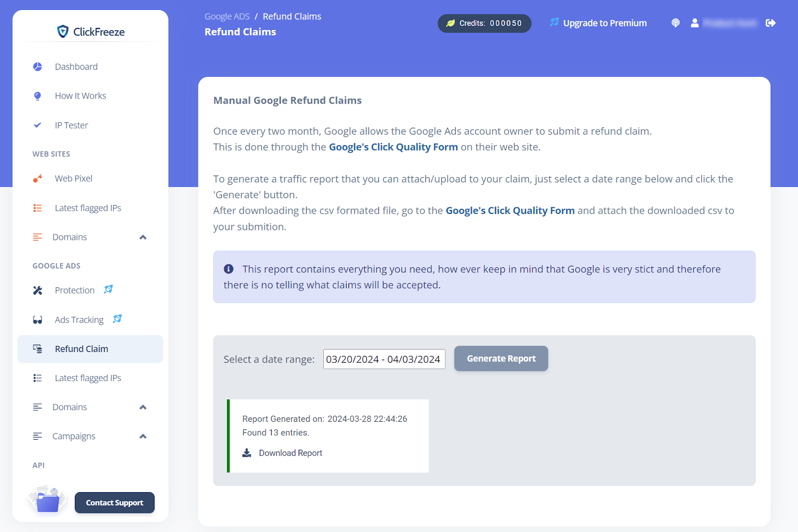
Task: Click the rocket icon beside Ads Tracking
Action: coord(117,319)
